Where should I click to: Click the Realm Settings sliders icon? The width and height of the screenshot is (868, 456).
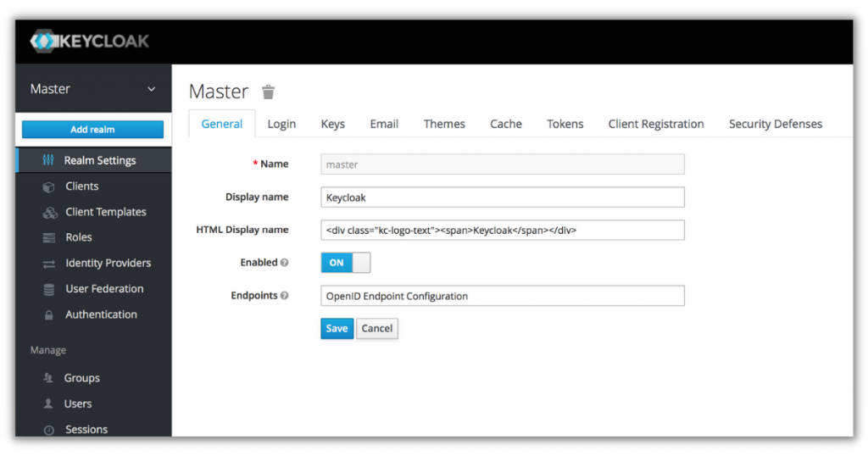48,160
